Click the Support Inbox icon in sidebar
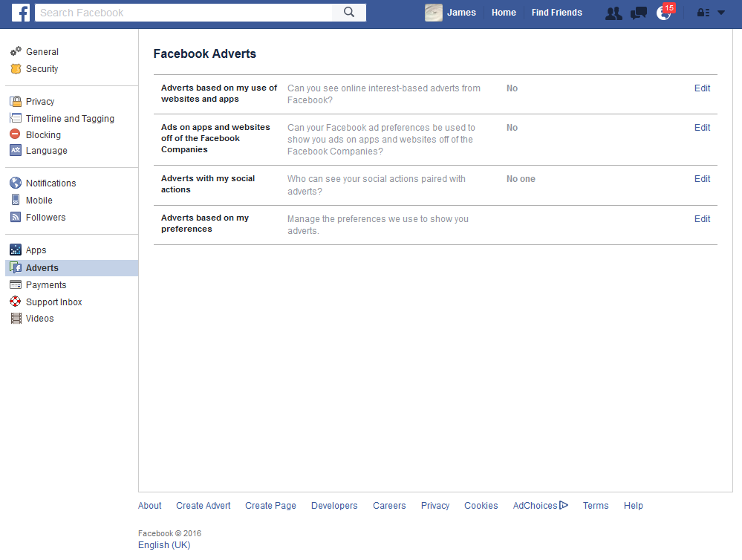This screenshot has height=560, width=742. [16, 302]
